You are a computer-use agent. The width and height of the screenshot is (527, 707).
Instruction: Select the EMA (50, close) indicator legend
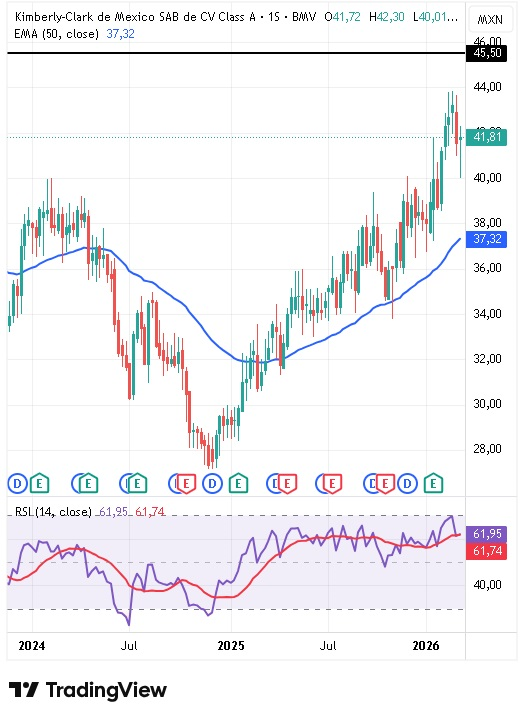click(56, 34)
